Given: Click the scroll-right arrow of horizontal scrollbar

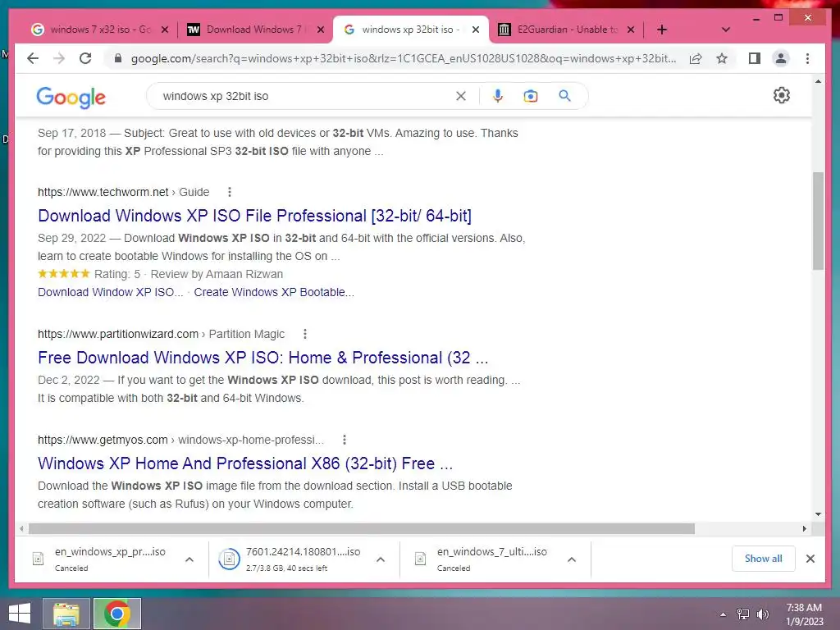Looking at the screenshot, I should tap(804, 529).
